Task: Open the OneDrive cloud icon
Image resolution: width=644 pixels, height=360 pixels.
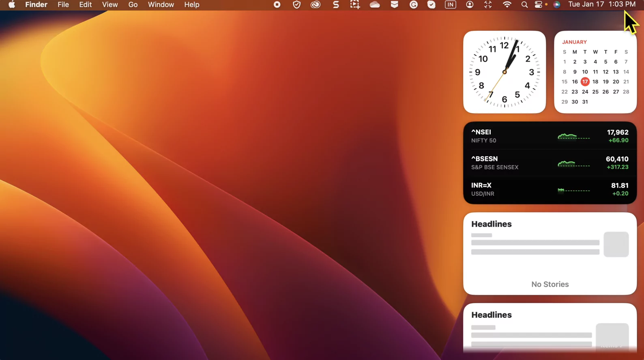Action: click(375, 4)
